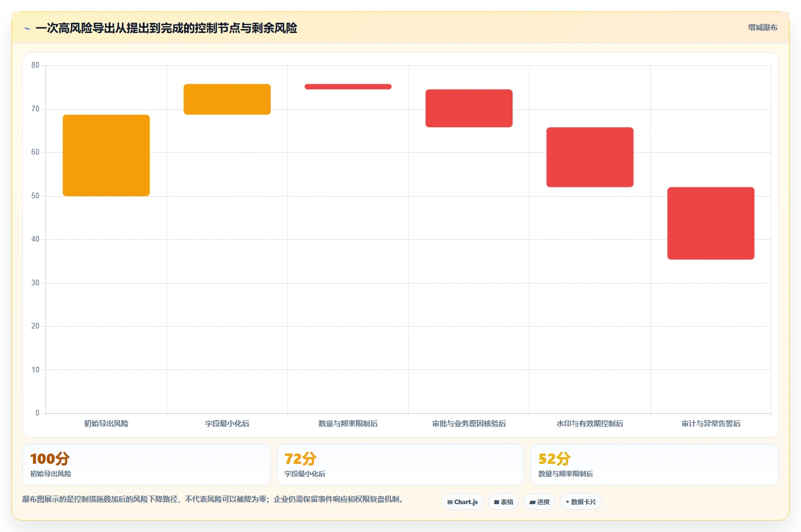
Task: Select the Chart.js chip
Action: click(463, 502)
